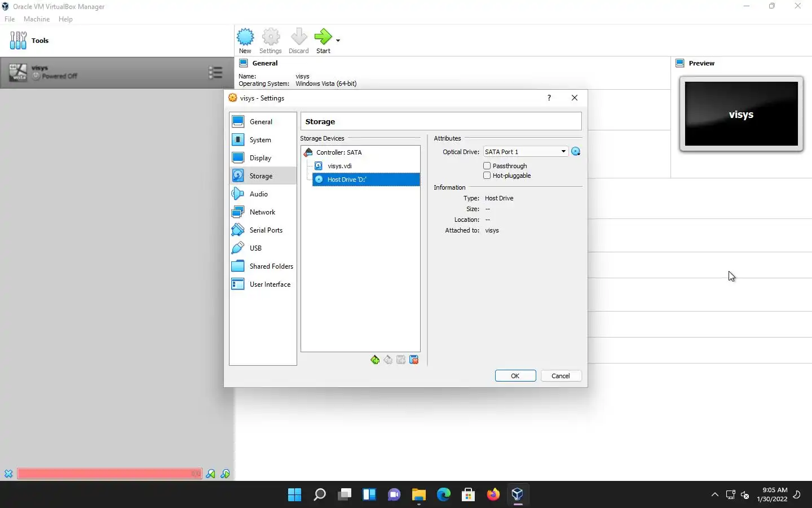
Task: Click the Preview panel header
Action: pos(701,63)
